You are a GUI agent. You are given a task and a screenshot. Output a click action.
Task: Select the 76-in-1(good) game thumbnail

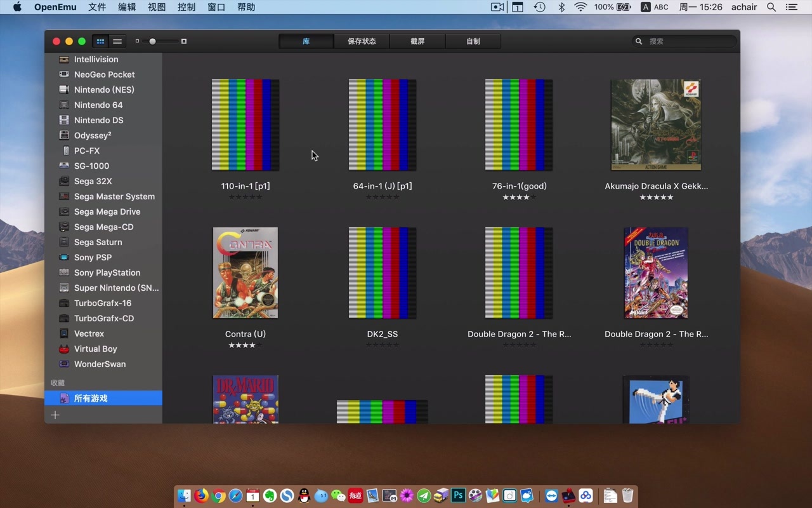coord(519,125)
